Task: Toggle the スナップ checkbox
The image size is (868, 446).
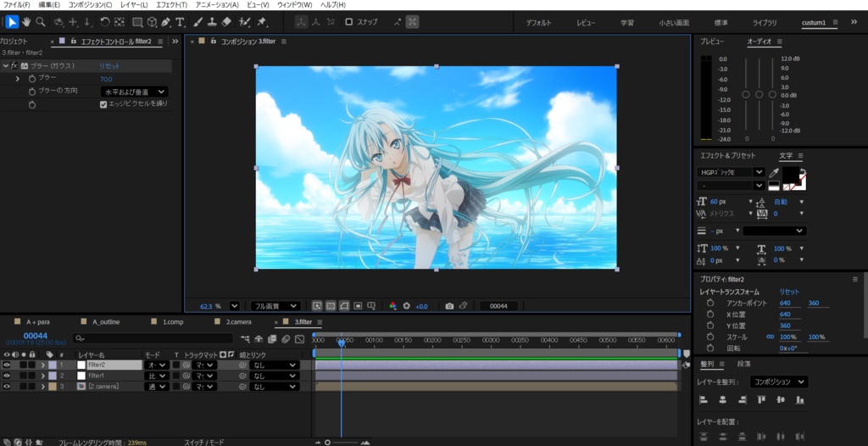Action: click(348, 22)
